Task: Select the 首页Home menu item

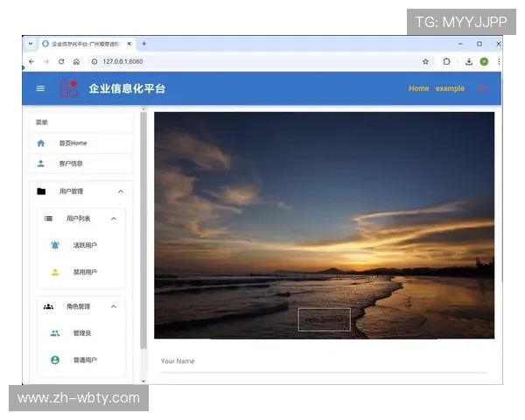Action: click(81, 143)
